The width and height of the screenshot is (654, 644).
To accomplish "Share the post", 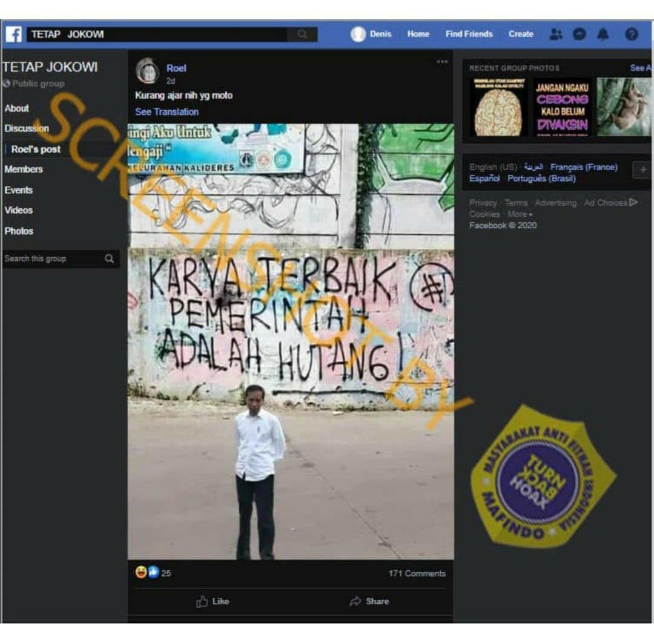I will coord(369,601).
